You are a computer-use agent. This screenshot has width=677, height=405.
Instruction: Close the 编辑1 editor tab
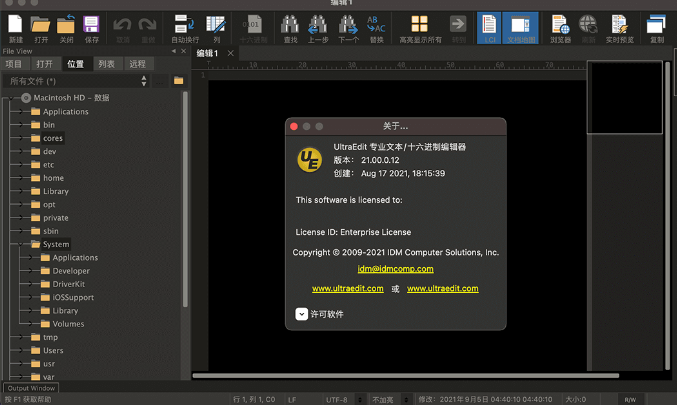[231, 53]
